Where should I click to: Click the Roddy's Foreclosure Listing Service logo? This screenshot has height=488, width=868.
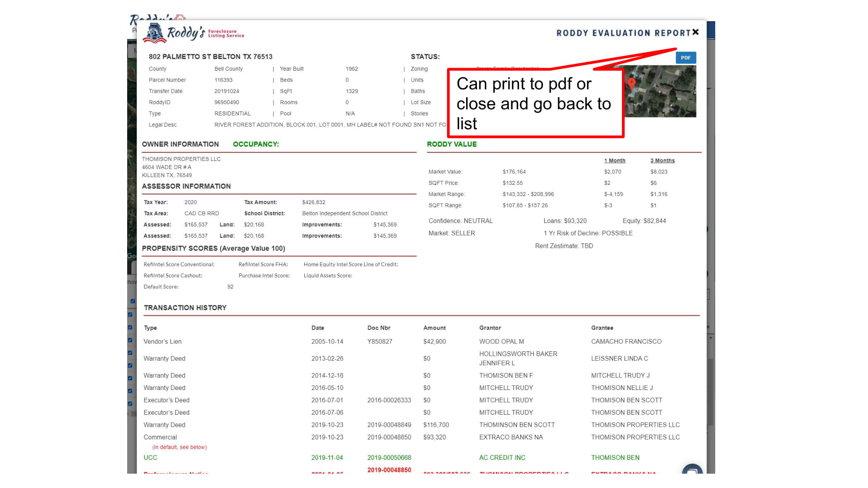coord(194,33)
